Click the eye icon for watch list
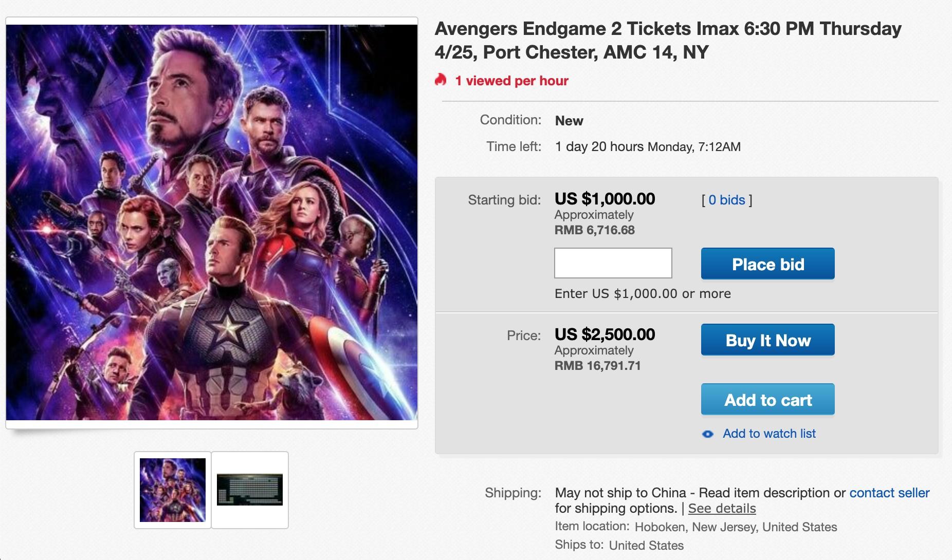The height and width of the screenshot is (560, 952). [x=708, y=434]
